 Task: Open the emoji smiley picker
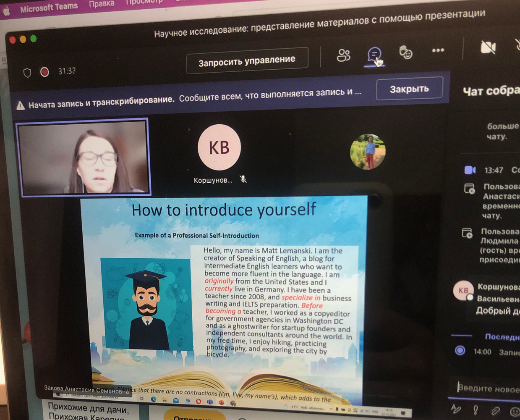[515, 412]
